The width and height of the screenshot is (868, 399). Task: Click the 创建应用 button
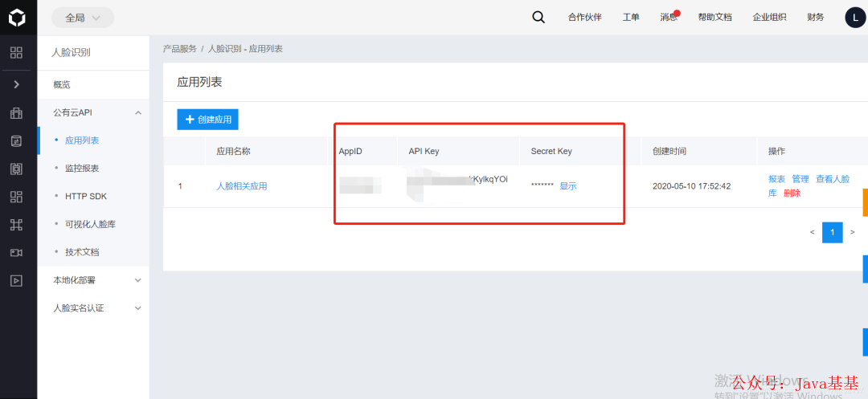pyautogui.click(x=207, y=120)
